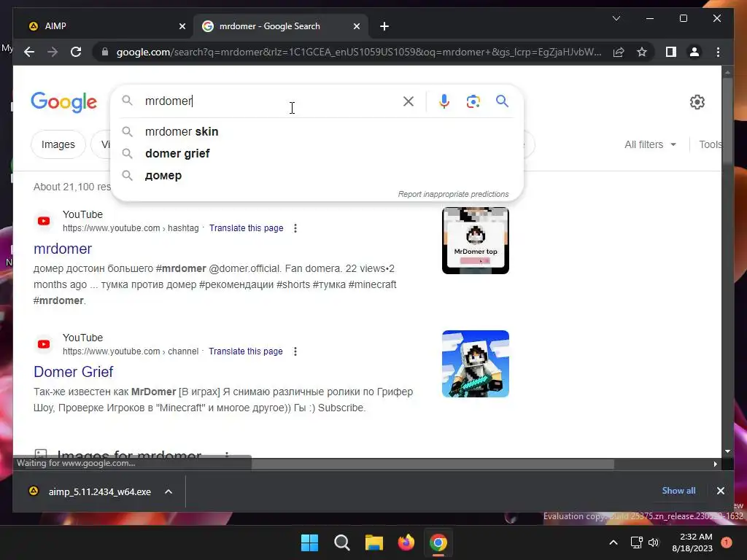This screenshot has width=747, height=560.
Task: Close the mrdomer Google Search tab
Action: [x=356, y=26]
